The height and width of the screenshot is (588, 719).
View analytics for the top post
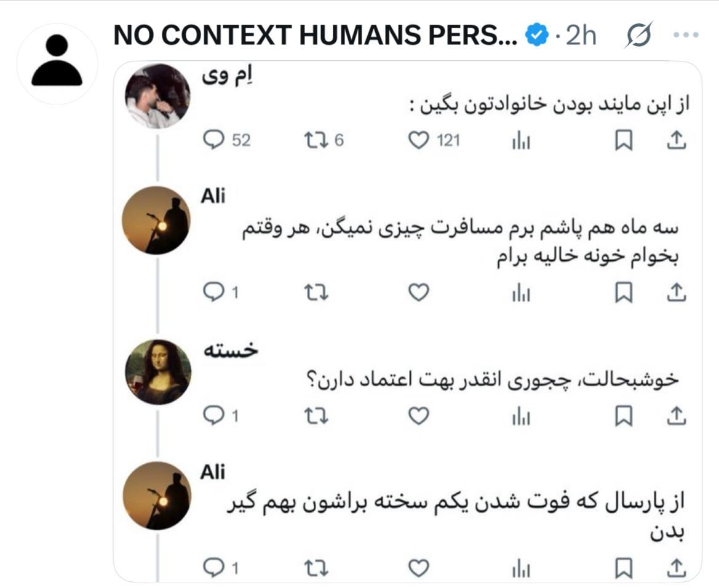(521, 141)
